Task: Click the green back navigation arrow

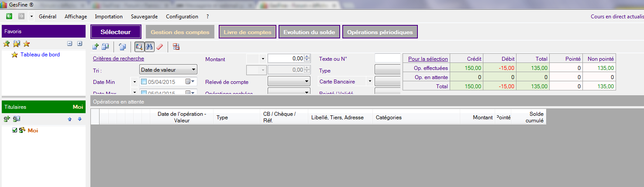Action: point(9,16)
